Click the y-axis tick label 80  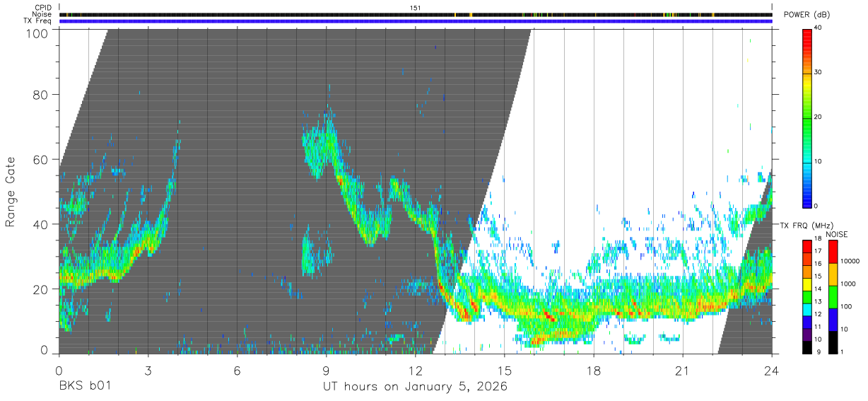40,95
